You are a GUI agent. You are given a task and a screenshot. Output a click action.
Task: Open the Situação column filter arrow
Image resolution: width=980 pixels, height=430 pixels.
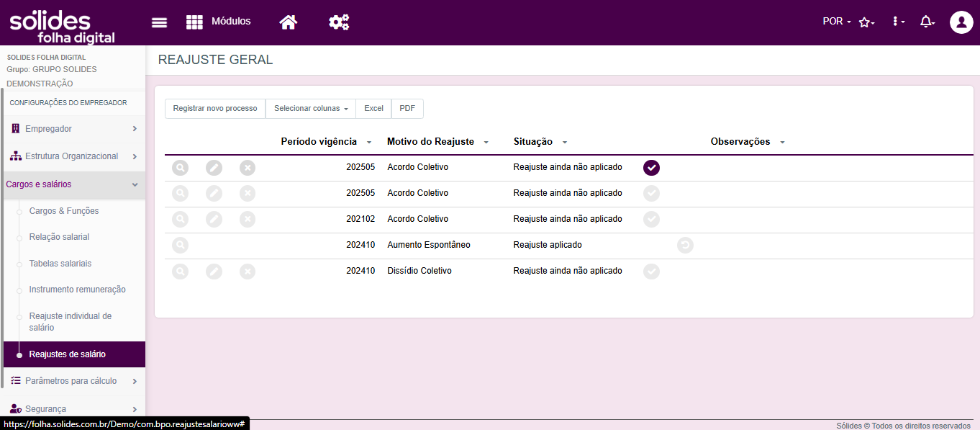point(565,143)
